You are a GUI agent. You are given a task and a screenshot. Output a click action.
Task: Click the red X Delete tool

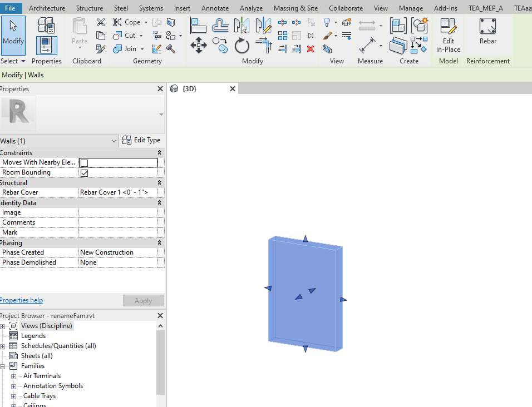(x=310, y=49)
